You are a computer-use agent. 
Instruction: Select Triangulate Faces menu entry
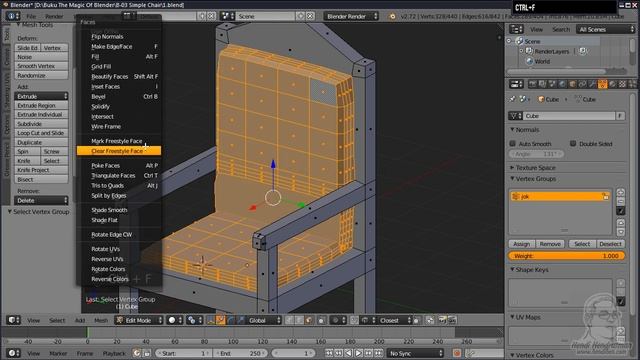(x=119, y=176)
